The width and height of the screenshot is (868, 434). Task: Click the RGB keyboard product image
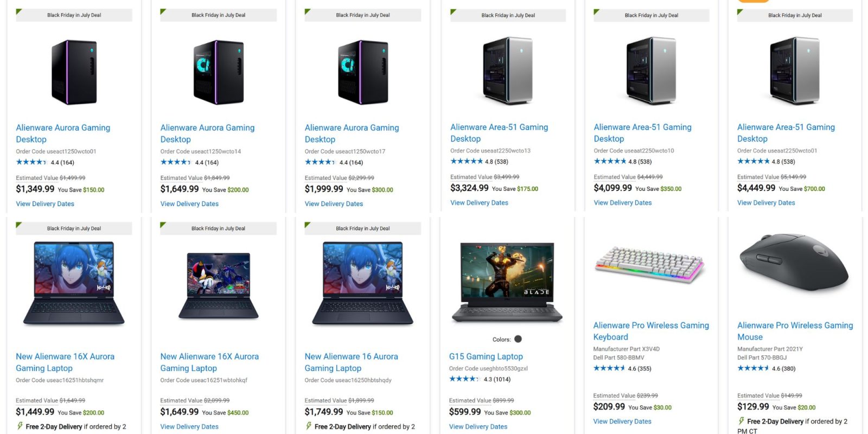point(649,264)
